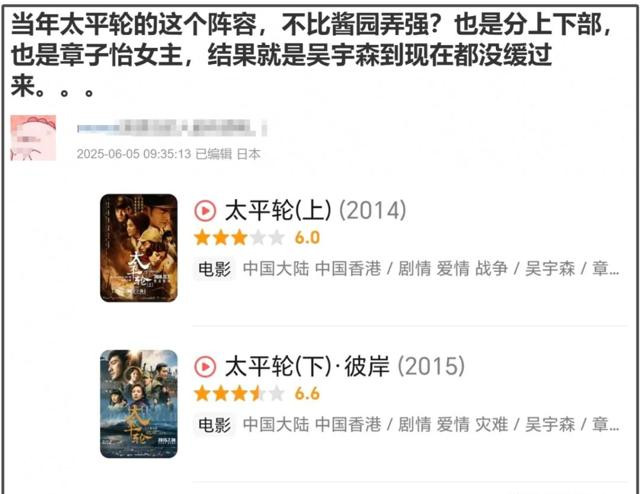Click the 日本 location label
The image size is (640, 494).
pos(249,154)
